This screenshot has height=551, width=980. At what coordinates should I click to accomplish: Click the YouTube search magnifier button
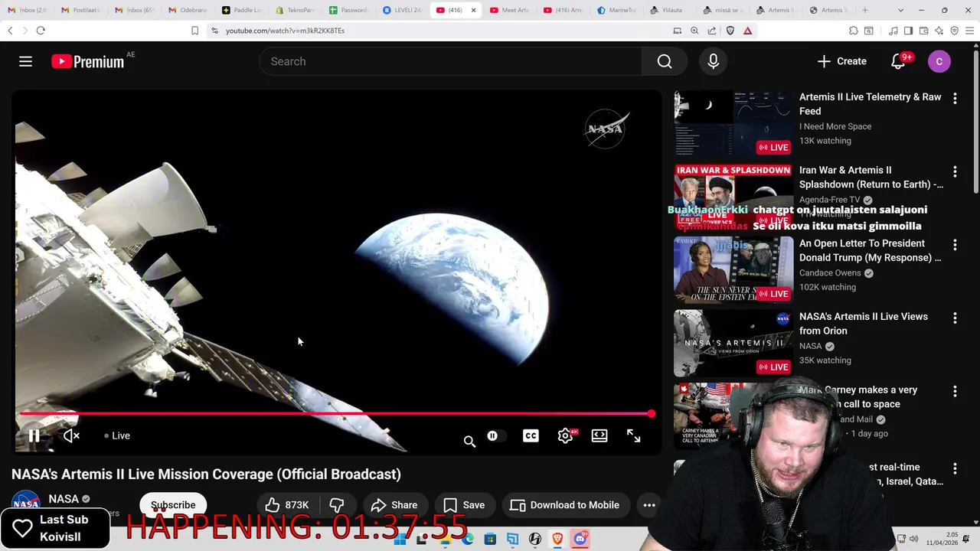pyautogui.click(x=665, y=61)
